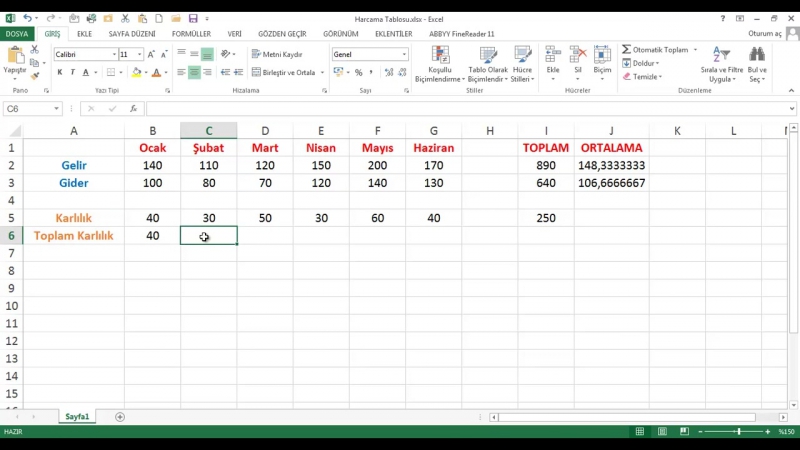Expand the formula bar
Image resolution: width=800 pixels, height=450 pixels.
[x=791, y=109]
